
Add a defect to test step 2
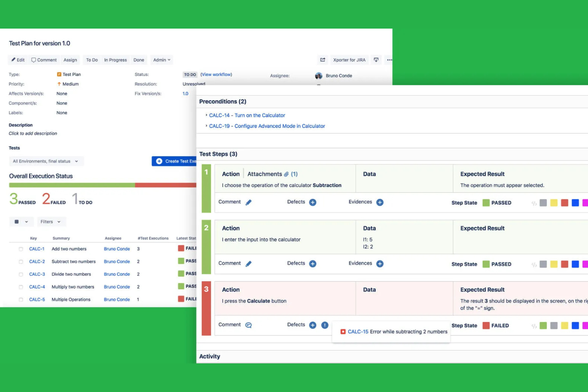click(312, 263)
